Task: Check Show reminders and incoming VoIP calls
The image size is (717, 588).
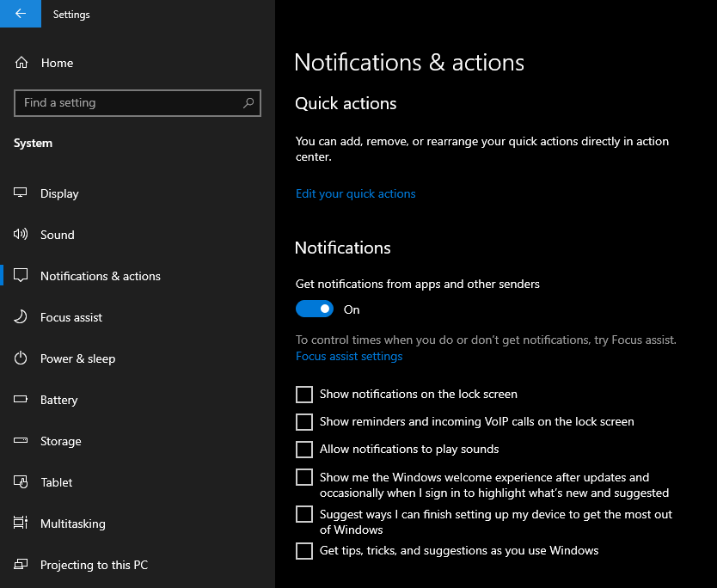Action: click(x=304, y=422)
